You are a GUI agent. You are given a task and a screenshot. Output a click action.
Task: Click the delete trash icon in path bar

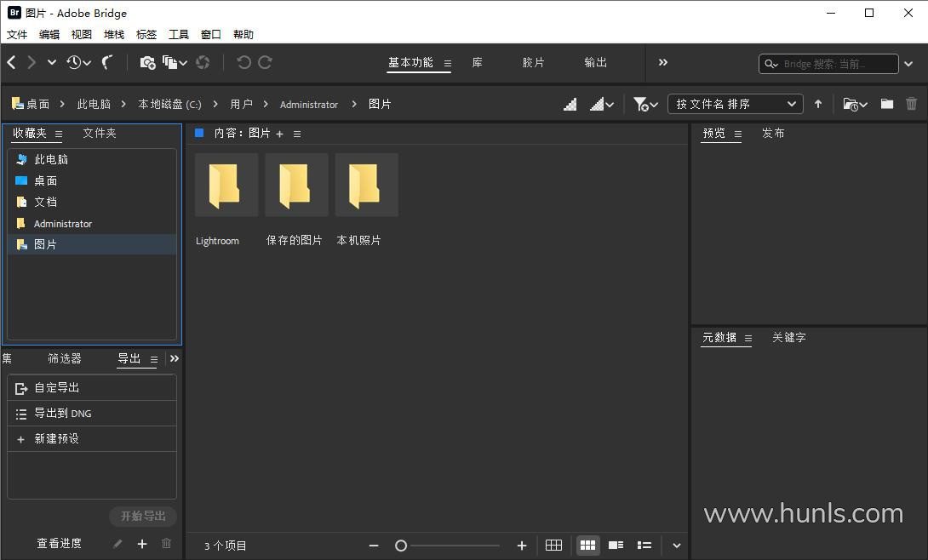click(912, 104)
